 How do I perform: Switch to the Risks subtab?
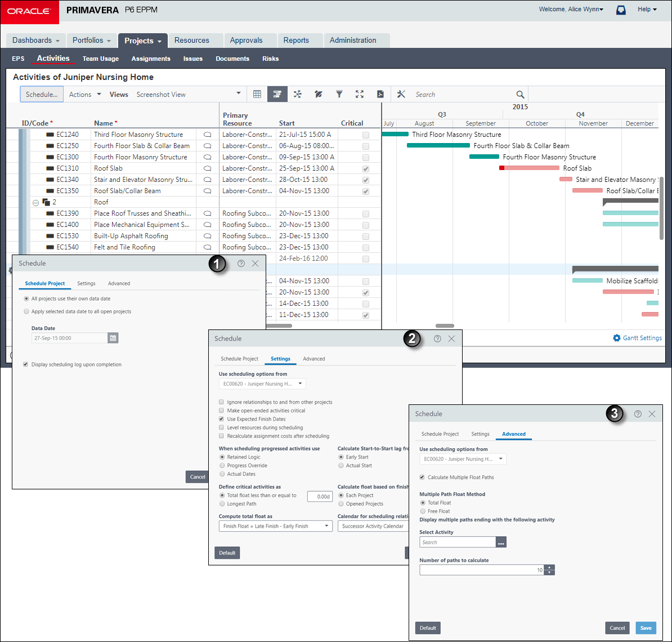[x=270, y=59]
